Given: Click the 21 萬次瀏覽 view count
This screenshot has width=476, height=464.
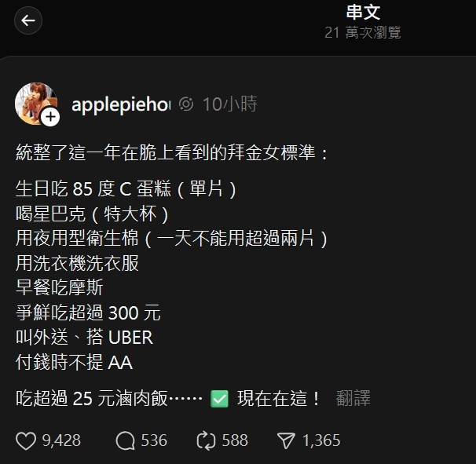Looking at the screenshot, I should point(362,32).
